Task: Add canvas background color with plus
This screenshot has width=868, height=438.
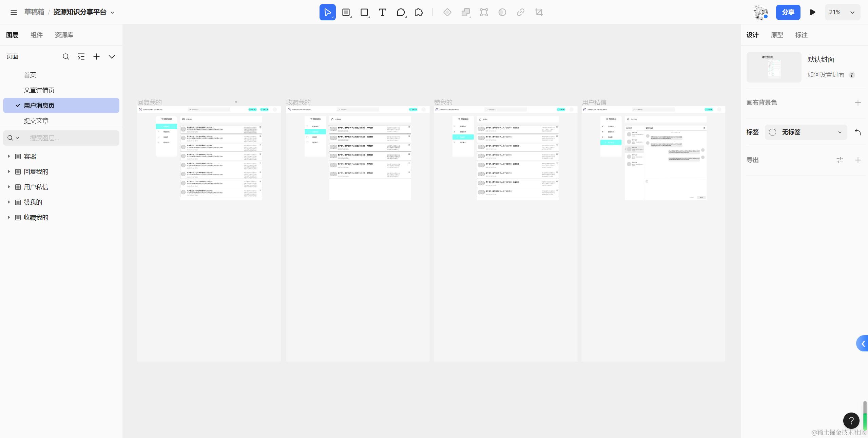Action: [x=858, y=103]
